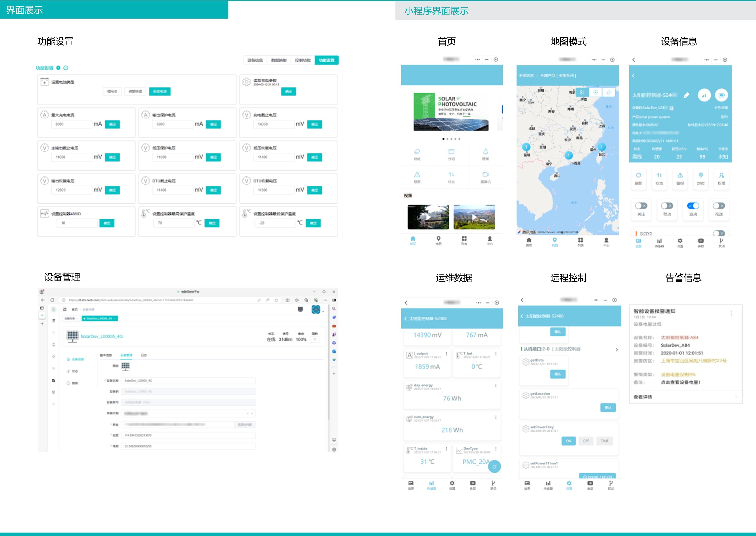
Task: Tap the 定位 location pin icon
Action: [x=701, y=175]
